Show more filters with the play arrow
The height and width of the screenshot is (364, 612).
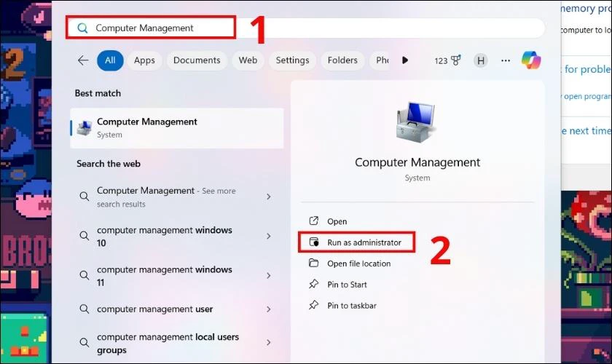[x=405, y=60]
